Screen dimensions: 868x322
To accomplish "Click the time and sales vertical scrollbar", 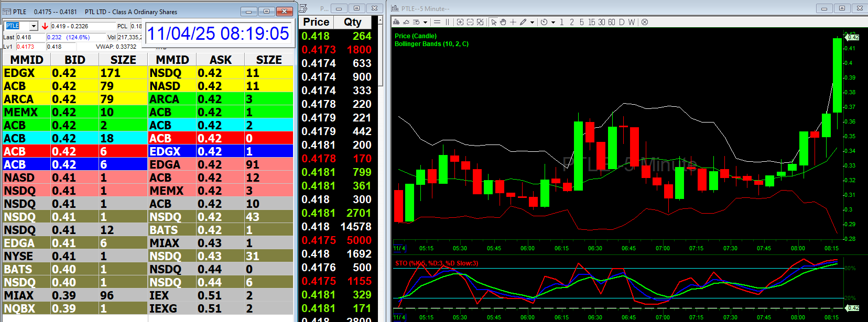I will point(381,52).
